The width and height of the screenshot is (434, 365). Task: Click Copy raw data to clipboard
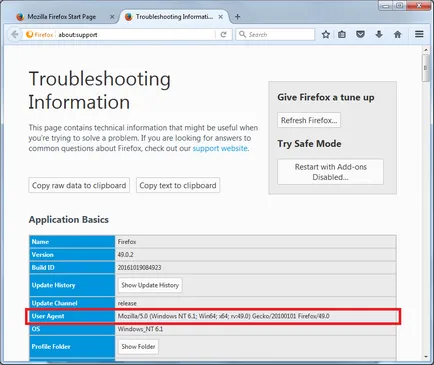click(79, 185)
